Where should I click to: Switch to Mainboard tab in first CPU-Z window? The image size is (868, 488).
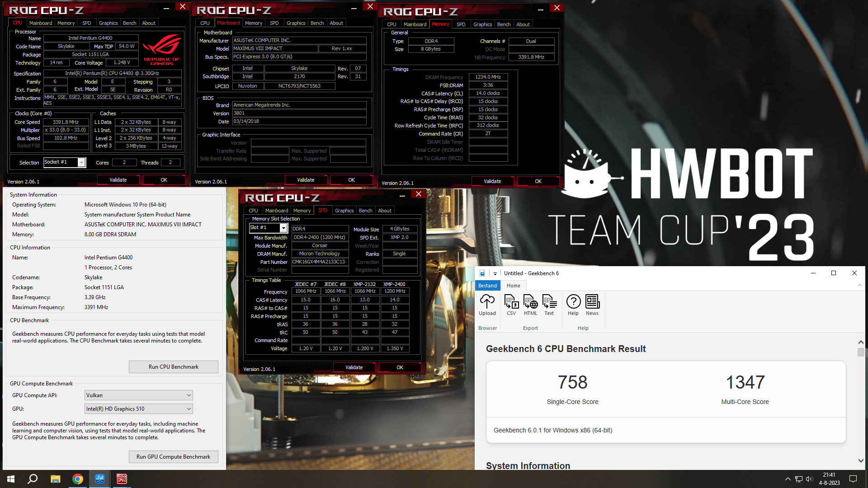tap(41, 23)
